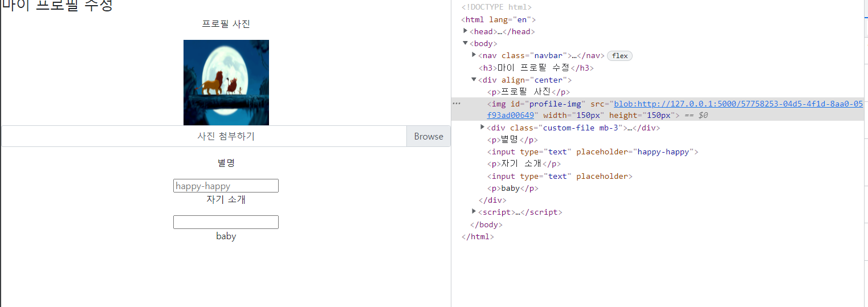Select the <html lang="en"> line
Screen dimensions: 868x307
point(498,19)
